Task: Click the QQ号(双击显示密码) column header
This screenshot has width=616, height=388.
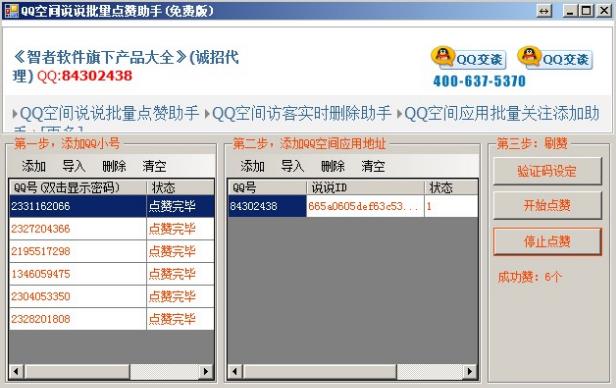Action: pyautogui.click(x=78, y=187)
